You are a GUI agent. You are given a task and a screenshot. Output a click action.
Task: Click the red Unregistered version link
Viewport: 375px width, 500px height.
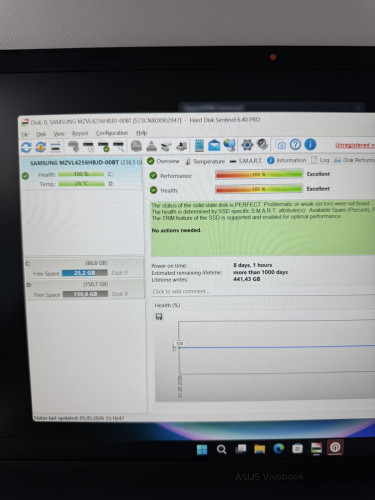[x=355, y=145]
